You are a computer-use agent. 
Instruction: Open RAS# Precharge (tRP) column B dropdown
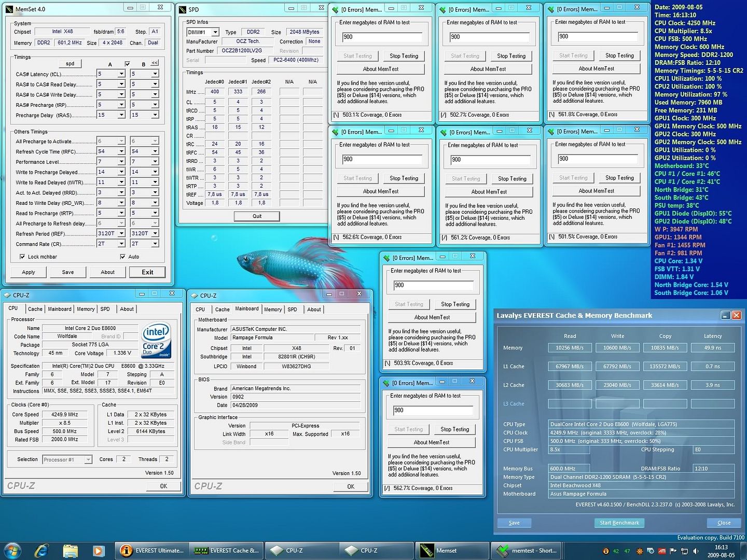[155, 105]
